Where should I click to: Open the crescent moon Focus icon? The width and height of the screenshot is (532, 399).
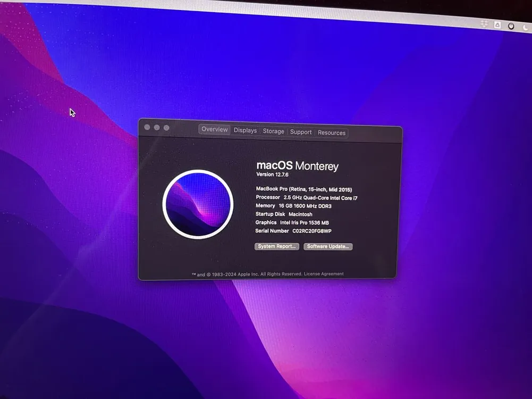click(525, 28)
